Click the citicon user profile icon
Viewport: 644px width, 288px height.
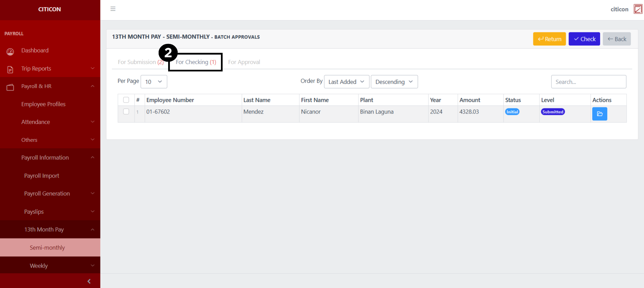[638, 9]
